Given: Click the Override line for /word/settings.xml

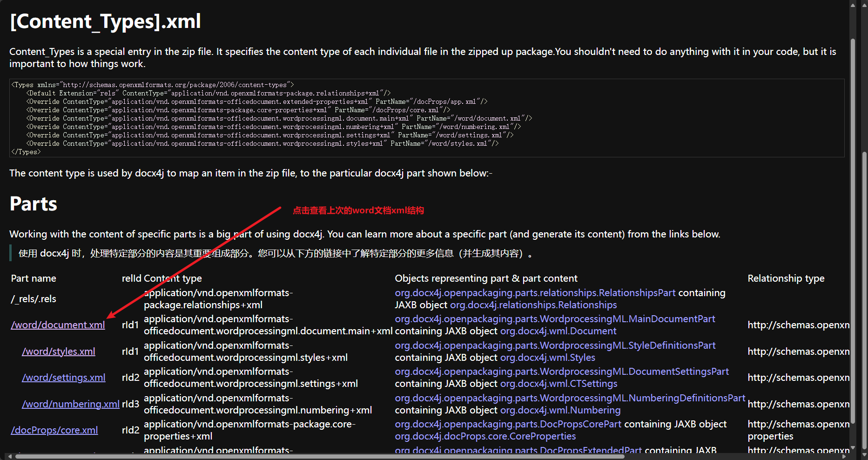Looking at the screenshot, I should coord(270,135).
